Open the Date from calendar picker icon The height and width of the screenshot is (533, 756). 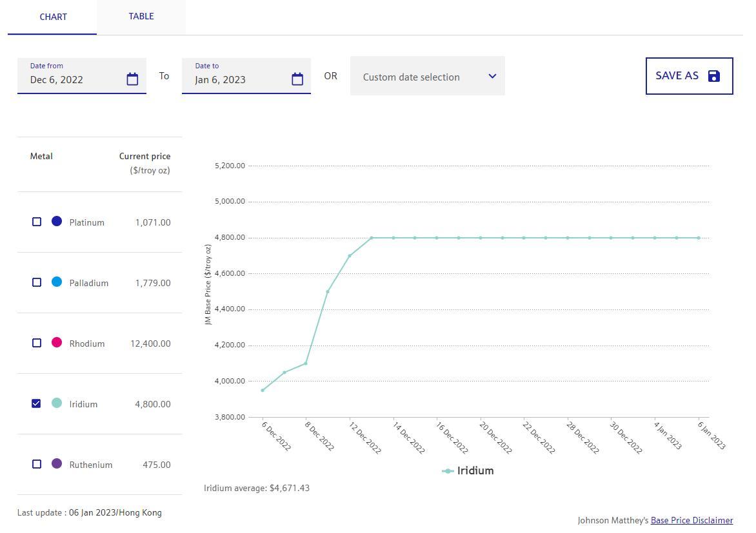(x=132, y=79)
